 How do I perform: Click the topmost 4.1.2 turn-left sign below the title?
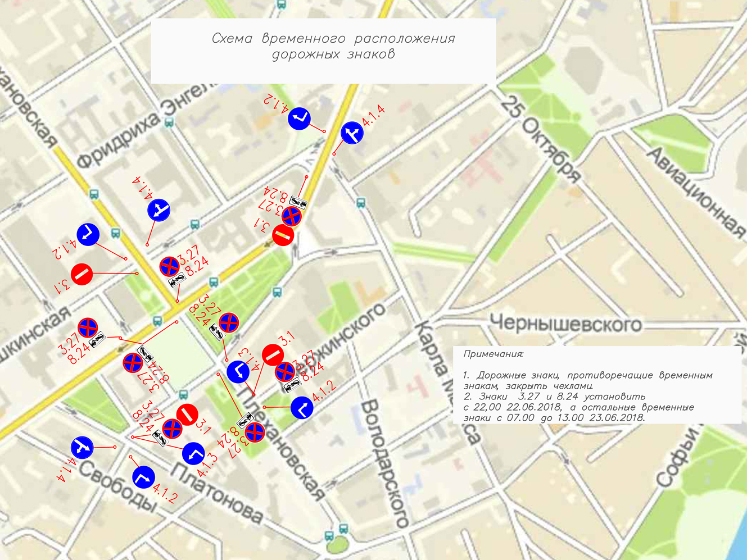[x=299, y=119]
